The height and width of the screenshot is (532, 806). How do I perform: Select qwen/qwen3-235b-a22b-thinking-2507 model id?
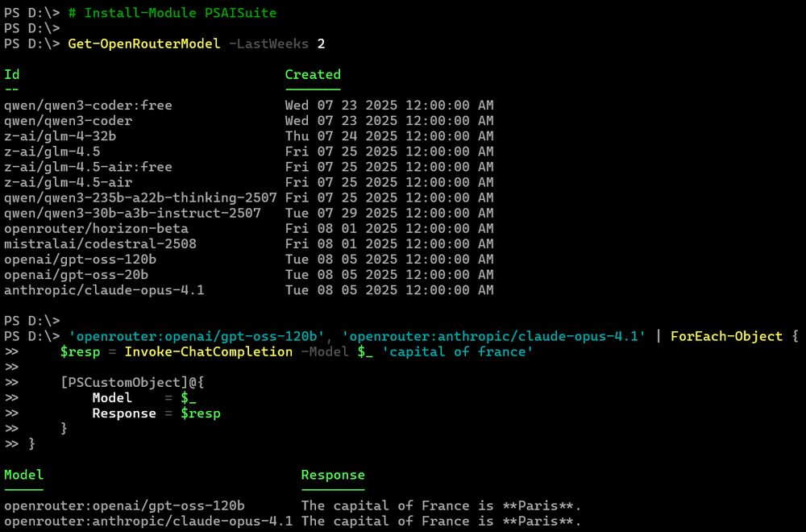tap(140, 198)
